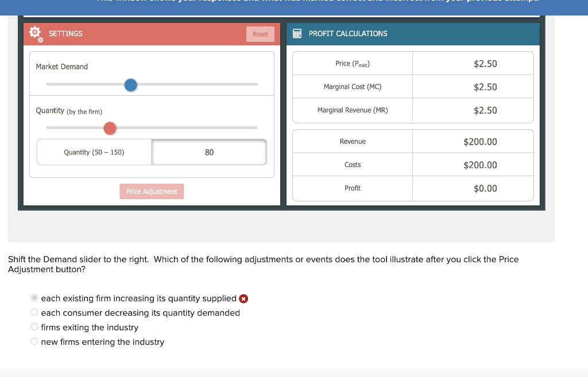The width and height of the screenshot is (588, 377).
Task: Click the 'Profit' row label
Action: coord(353,188)
